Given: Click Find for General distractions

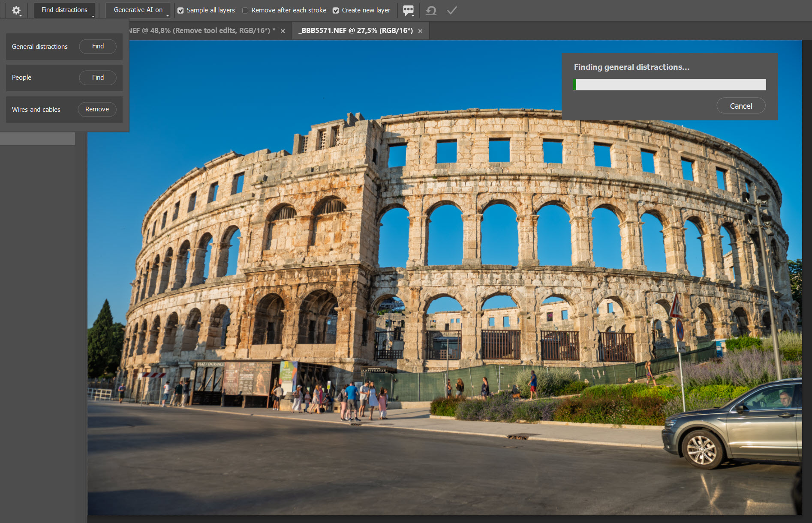Looking at the screenshot, I should 98,46.
